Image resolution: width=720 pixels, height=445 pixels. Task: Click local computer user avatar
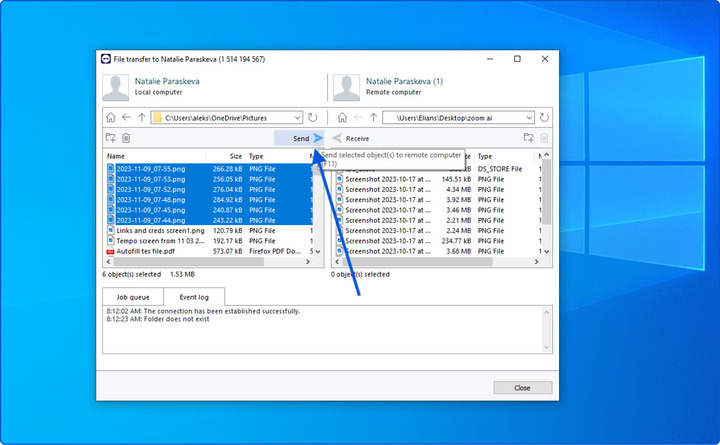(x=115, y=87)
